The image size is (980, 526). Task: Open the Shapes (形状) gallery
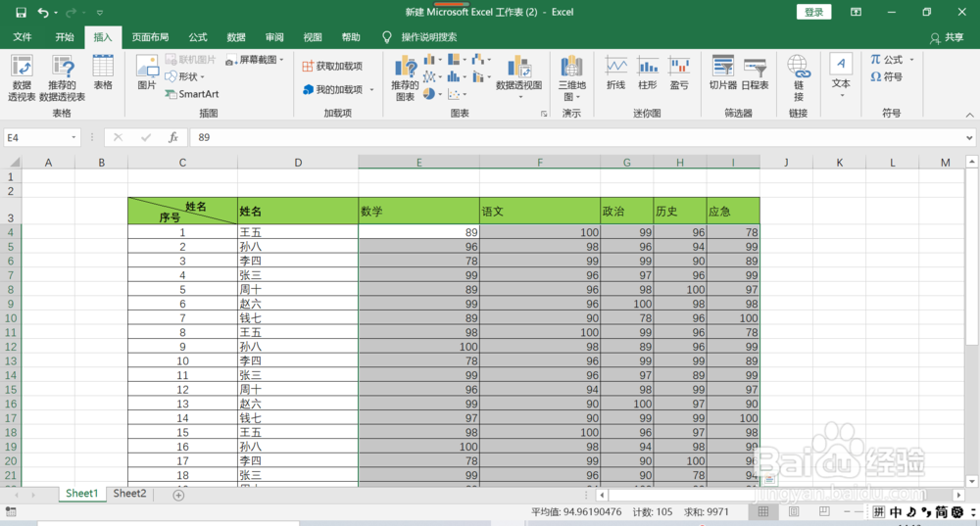pos(185,76)
